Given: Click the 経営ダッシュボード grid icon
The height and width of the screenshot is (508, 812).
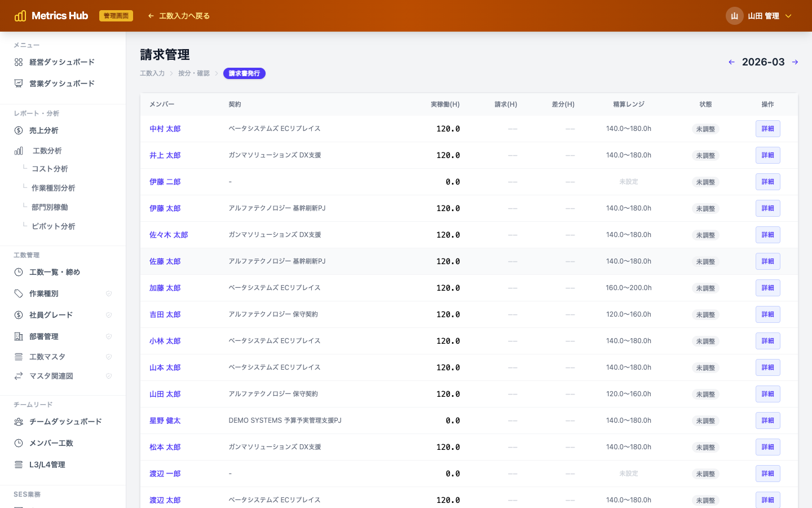Looking at the screenshot, I should pos(19,62).
